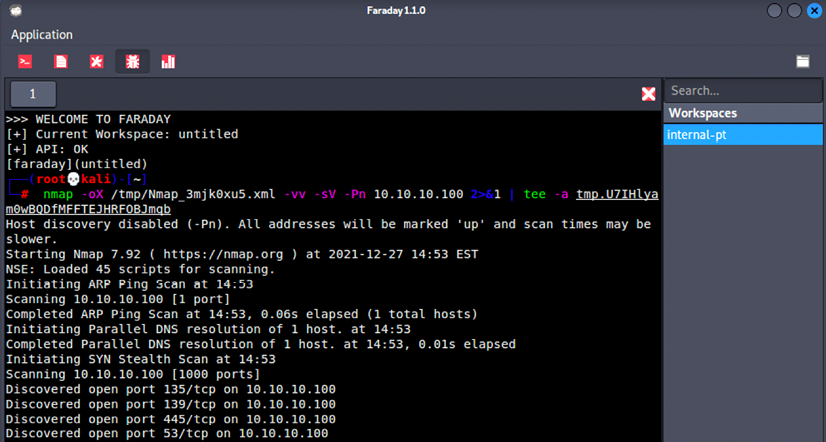Select the internal-pt workspace
Viewport: 826px width, 442px height.
(743, 135)
